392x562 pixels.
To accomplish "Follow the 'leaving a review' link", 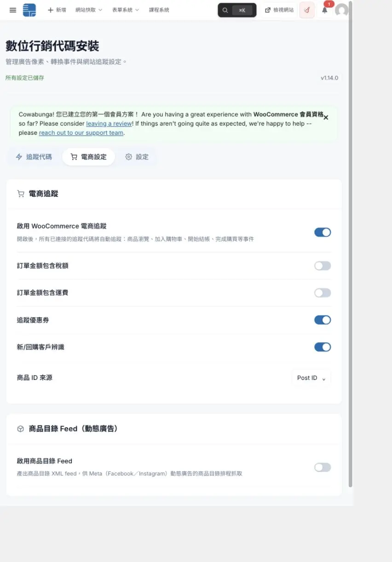I will (109, 124).
